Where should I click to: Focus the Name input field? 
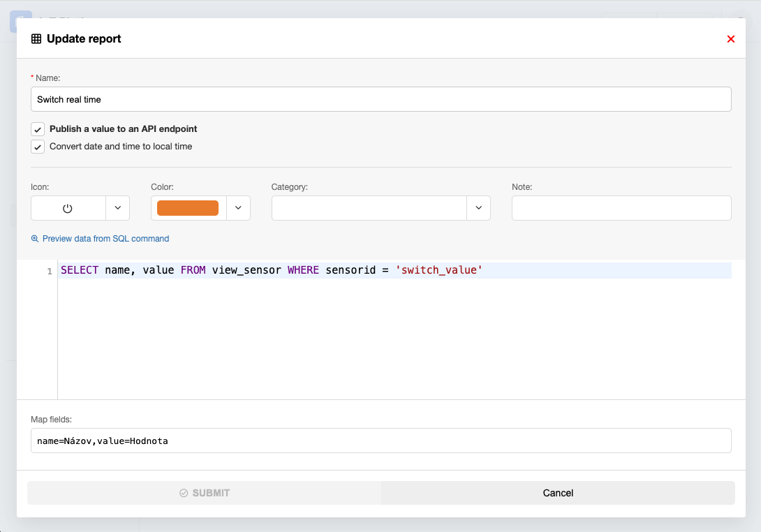381,99
